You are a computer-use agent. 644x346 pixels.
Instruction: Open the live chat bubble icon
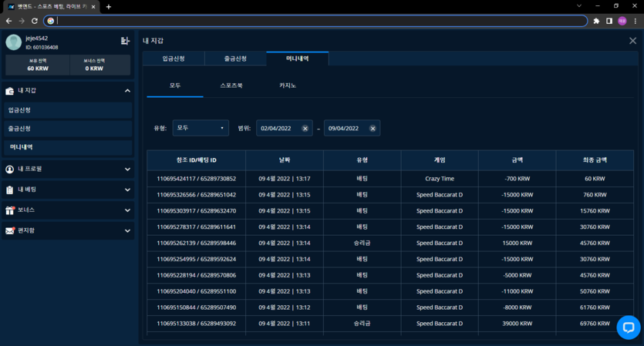629,327
